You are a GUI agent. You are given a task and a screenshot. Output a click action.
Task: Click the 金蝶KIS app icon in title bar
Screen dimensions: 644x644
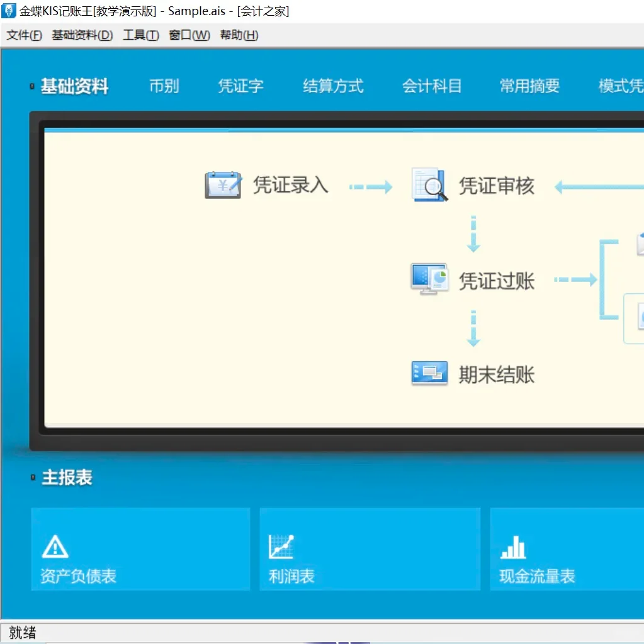(9, 10)
